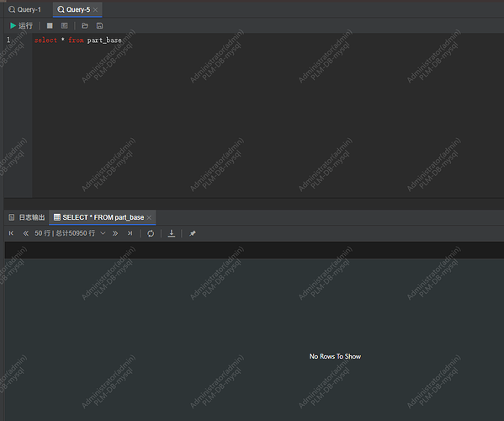504x421 pixels.
Task: Expand the rows-per-page dropdown chevron
Action: 103,233
